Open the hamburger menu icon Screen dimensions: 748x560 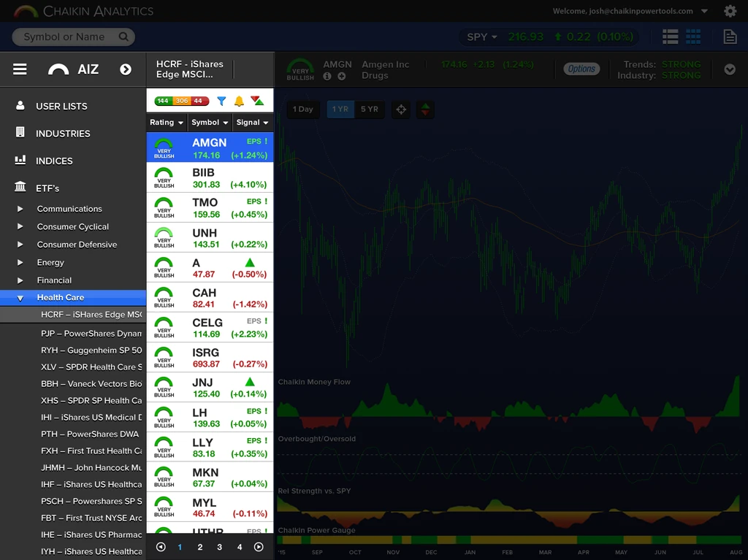[20, 69]
